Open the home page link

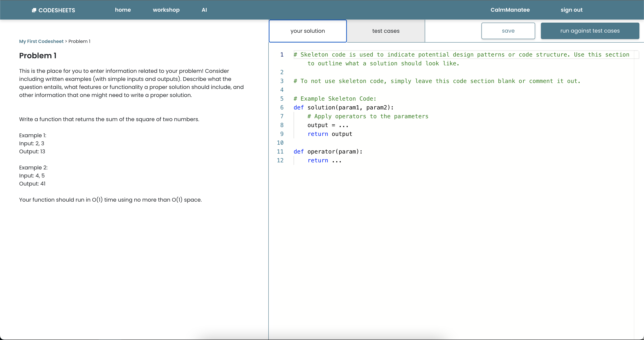(x=123, y=10)
